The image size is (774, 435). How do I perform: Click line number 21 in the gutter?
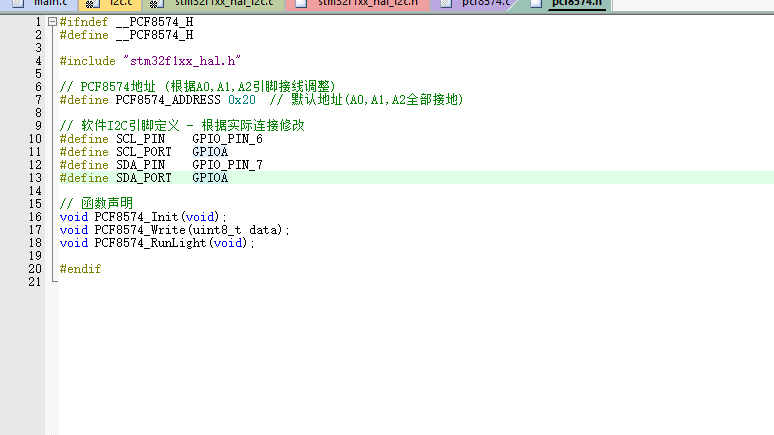(x=36, y=282)
